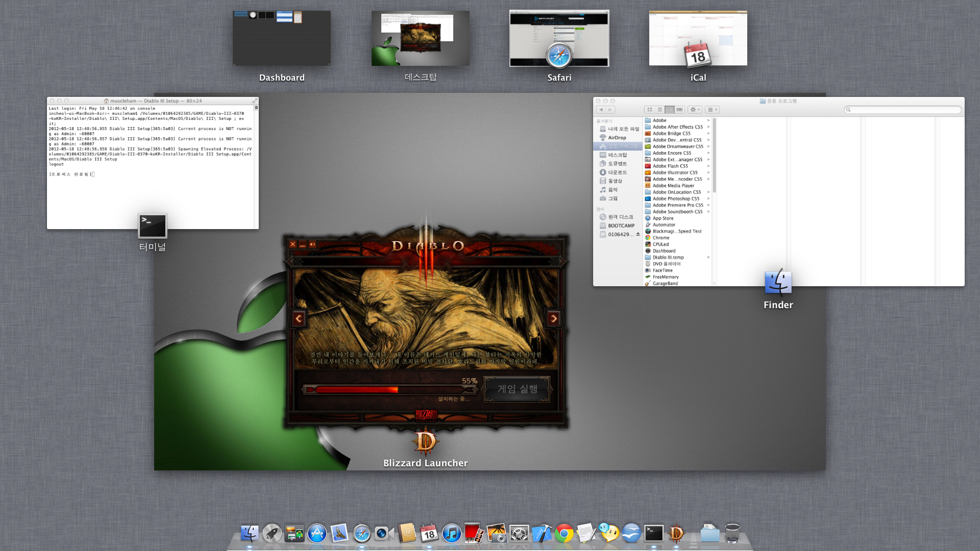Open iPhoto icon in the Dock
The height and width of the screenshot is (551, 980).
tap(497, 534)
